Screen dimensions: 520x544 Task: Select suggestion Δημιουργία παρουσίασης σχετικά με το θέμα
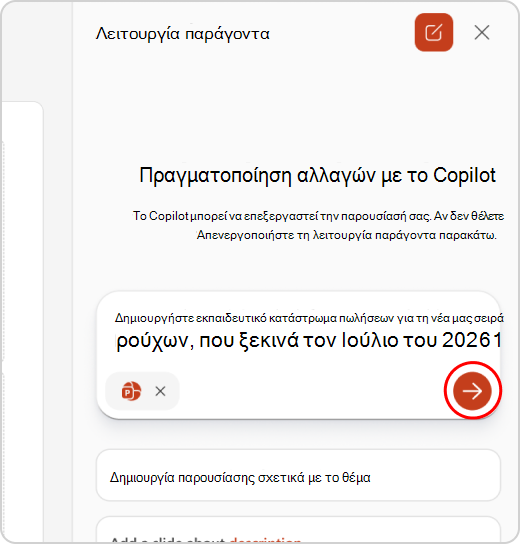pos(298,475)
